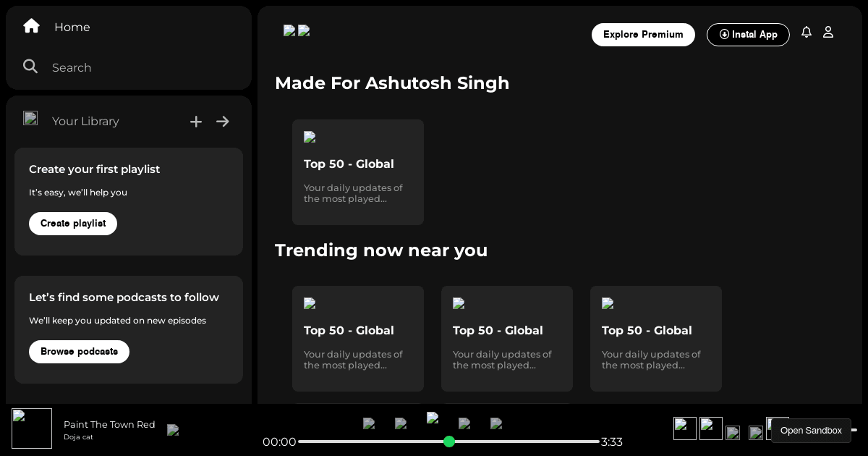Click the Trending now near you heading
The height and width of the screenshot is (456, 868).
pyautogui.click(x=381, y=250)
